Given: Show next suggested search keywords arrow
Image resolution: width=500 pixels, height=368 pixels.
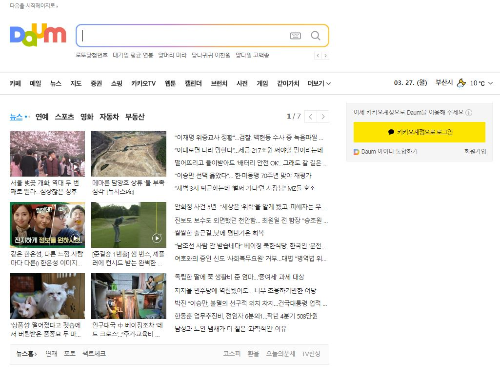Looking at the screenshot, I should [325, 55].
